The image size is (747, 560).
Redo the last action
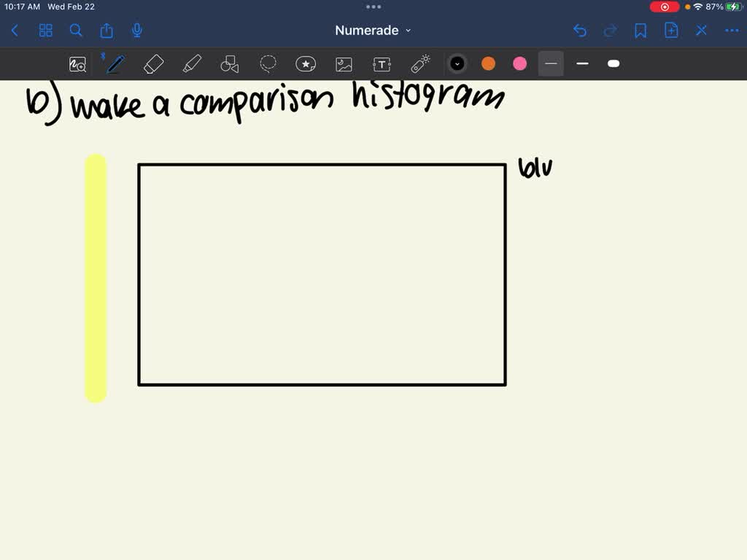point(611,31)
